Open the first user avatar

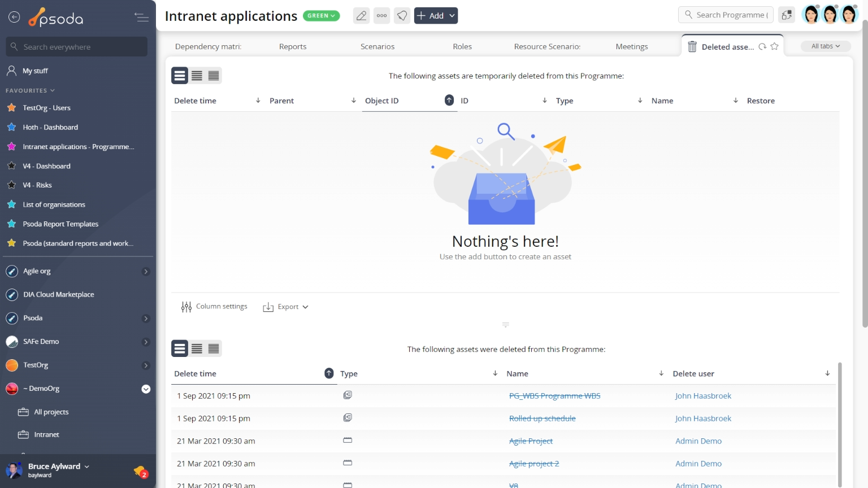(811, 15)
